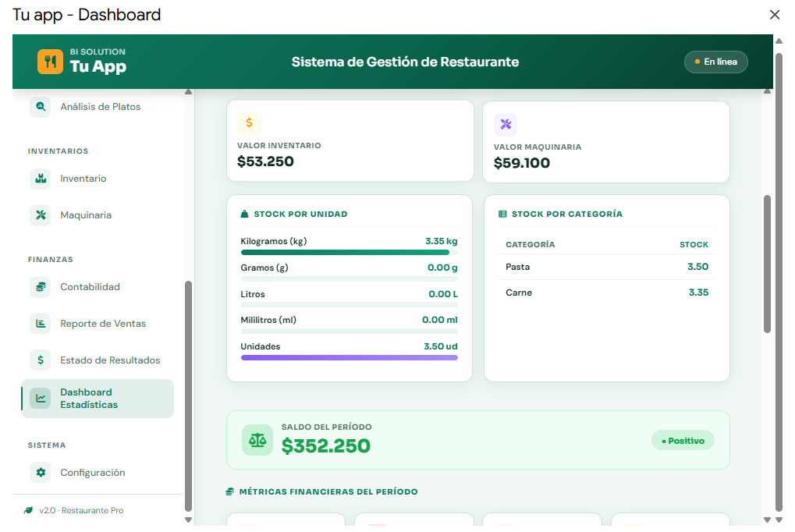
Task: Click the Saldo del Período $352.250 amount
Action: click(x=326, y=445)
